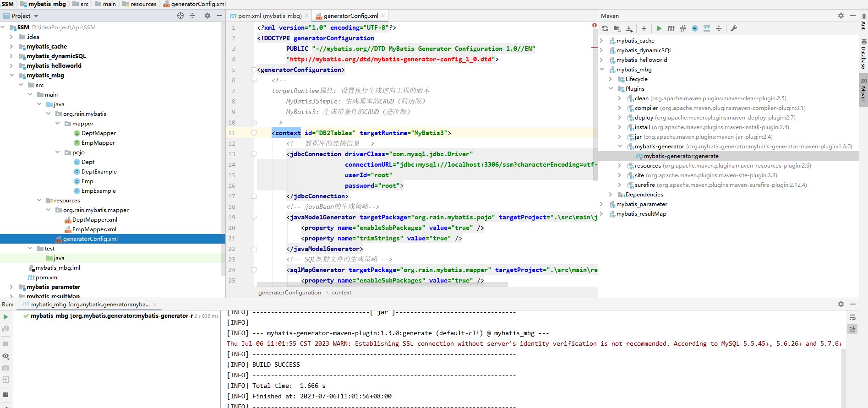
Task: Collapse the pojo package folder
Action: 57,152
